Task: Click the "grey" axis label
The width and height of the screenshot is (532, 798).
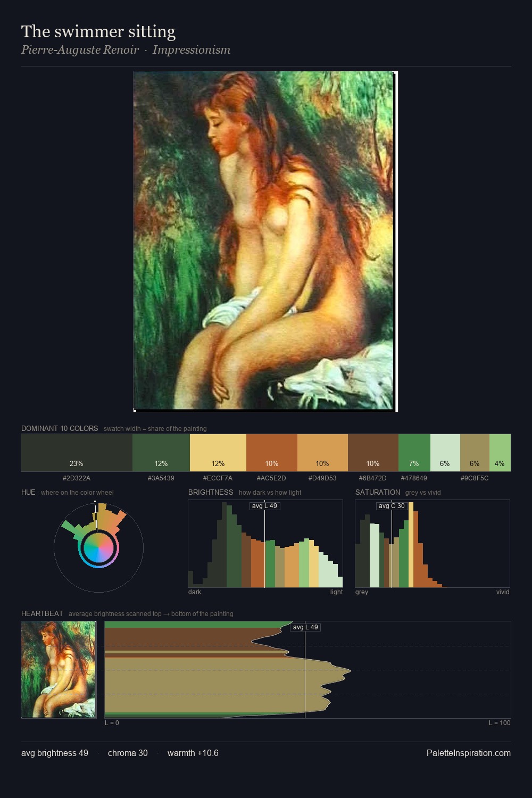Action: [362, 592]
